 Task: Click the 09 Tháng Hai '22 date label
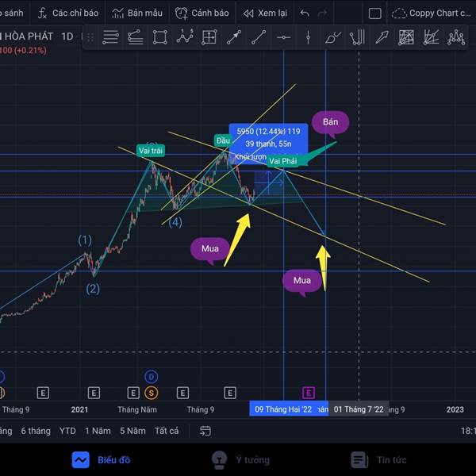click(x=283, y=409)
